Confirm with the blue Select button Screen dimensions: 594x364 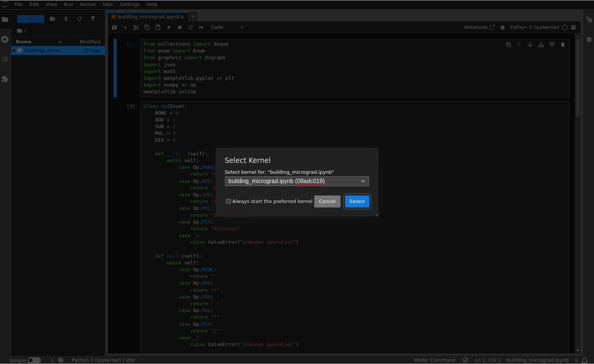pyautogui.click(x=357, y=201)
